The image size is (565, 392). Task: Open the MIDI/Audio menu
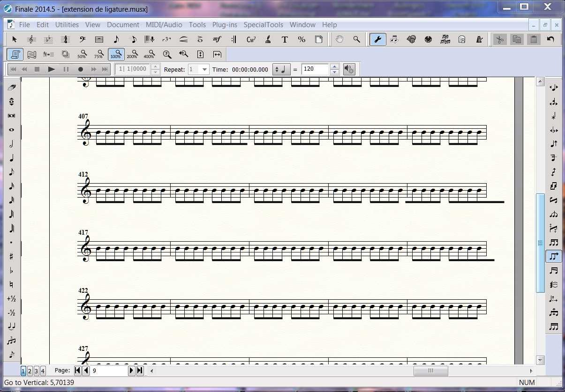[164, 25]
